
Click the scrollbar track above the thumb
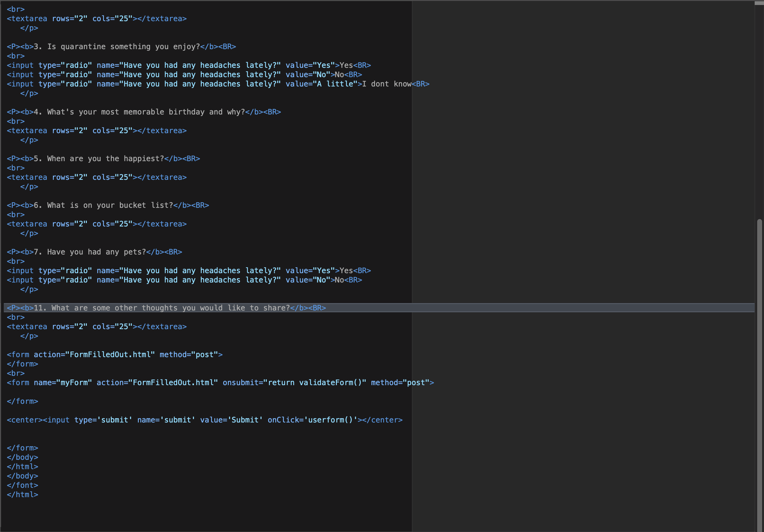[759, 110]
